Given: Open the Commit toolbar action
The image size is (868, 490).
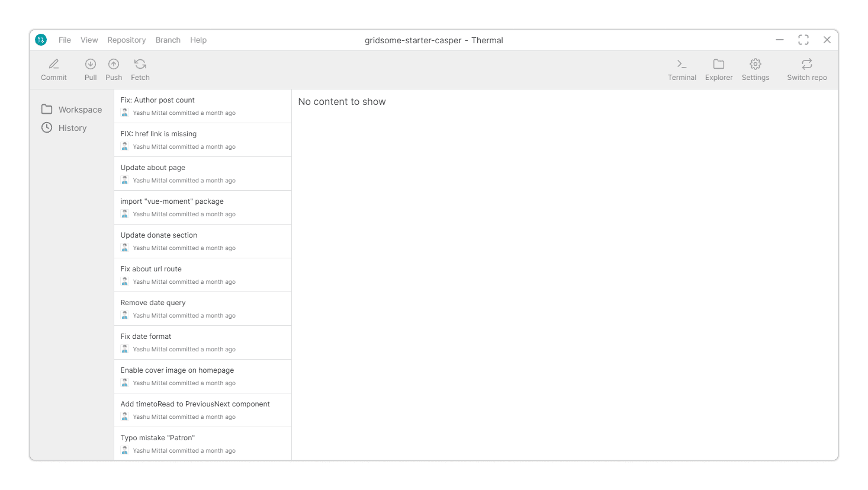Looking at the screenshot, I should tap(54, 70).
